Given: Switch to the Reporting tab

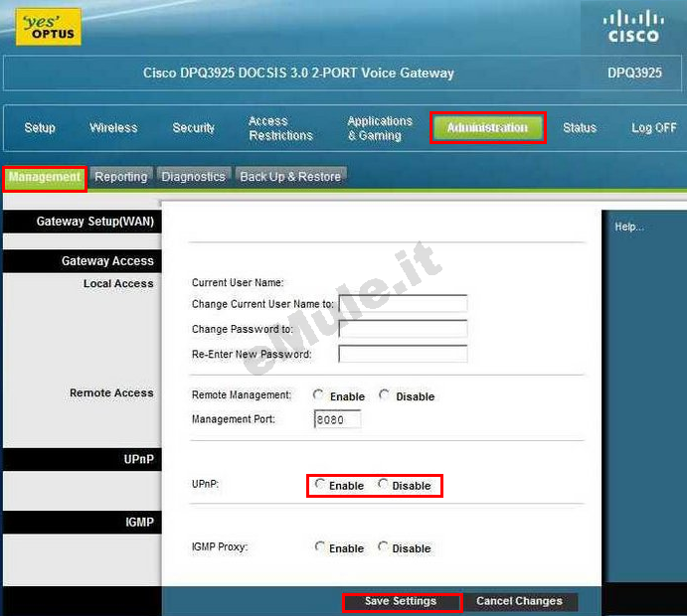Looking at the screenshot, I should (x=121, y=177).
